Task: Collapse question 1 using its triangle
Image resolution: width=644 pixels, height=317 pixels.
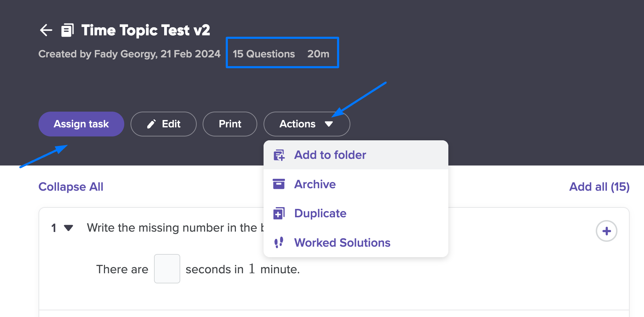Action: [69, 228]
